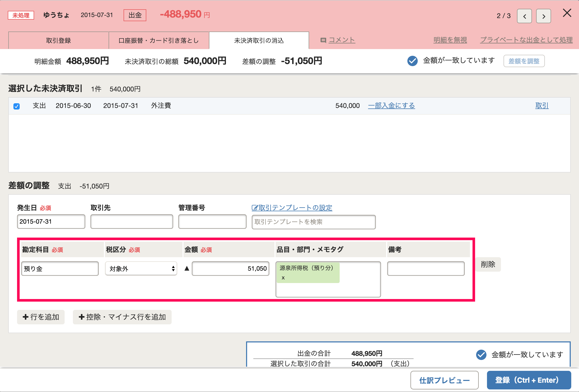Viewport: 579px width, 392px height.
Task: Click the 取引テンプレートの設定 edit link
Action: click(x=292, y=208)
